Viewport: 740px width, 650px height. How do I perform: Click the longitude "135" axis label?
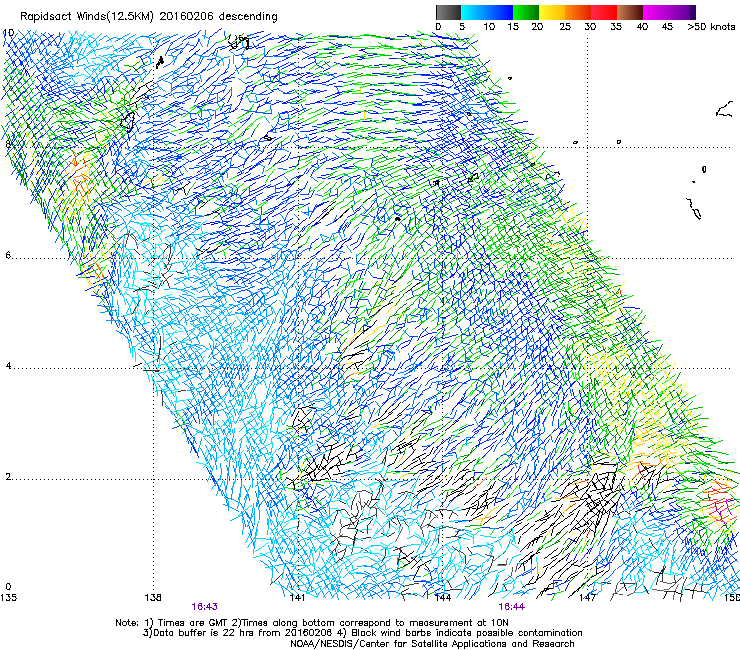coord(8,598)
